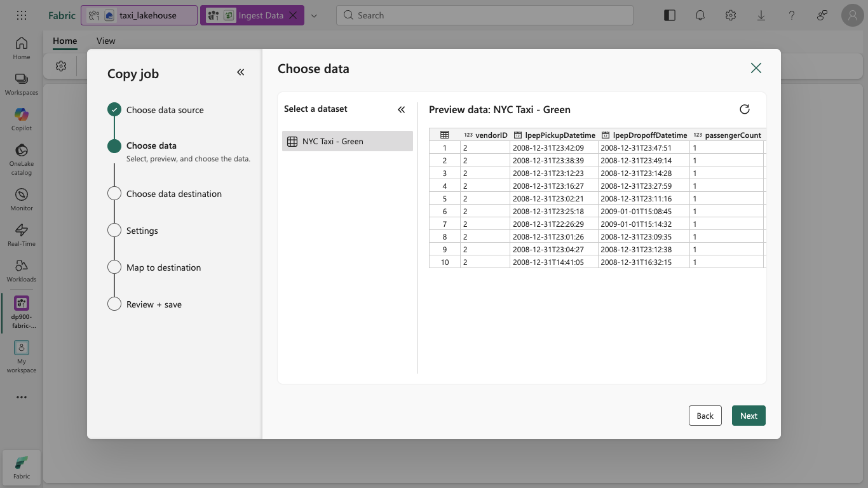The height and width of the screenshot is (488, 868).
Task: Click the lpepDropoffDatetime column header
Action: tap(644, 135)
